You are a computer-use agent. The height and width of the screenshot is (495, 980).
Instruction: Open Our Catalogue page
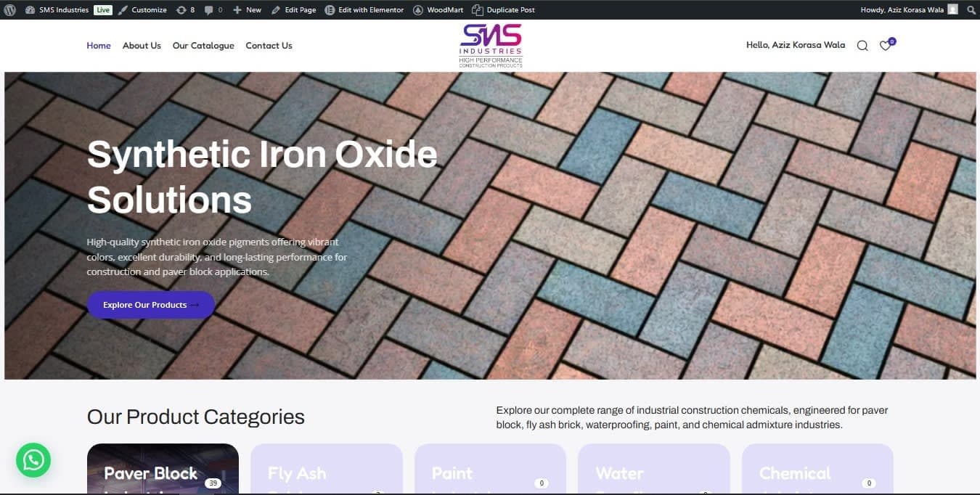(203, 45)
